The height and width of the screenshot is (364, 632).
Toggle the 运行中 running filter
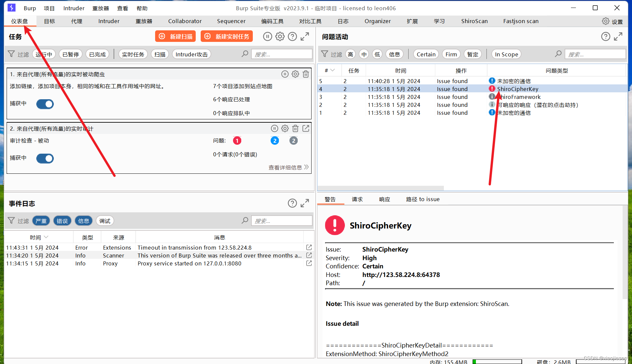44,54
